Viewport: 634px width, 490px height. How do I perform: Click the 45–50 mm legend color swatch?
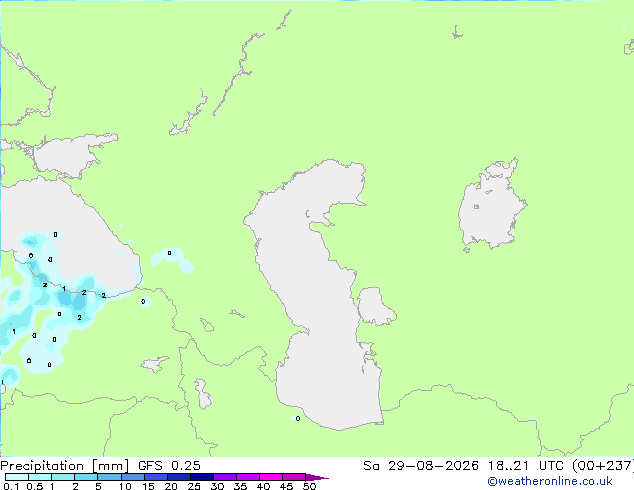pyautogui.click(x=294, y=477)
